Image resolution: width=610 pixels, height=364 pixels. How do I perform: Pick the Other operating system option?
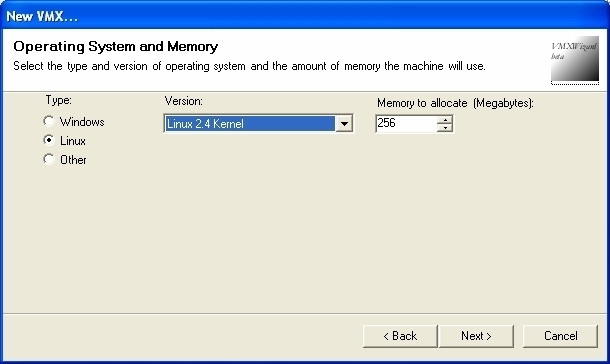(x=49, y=159)
